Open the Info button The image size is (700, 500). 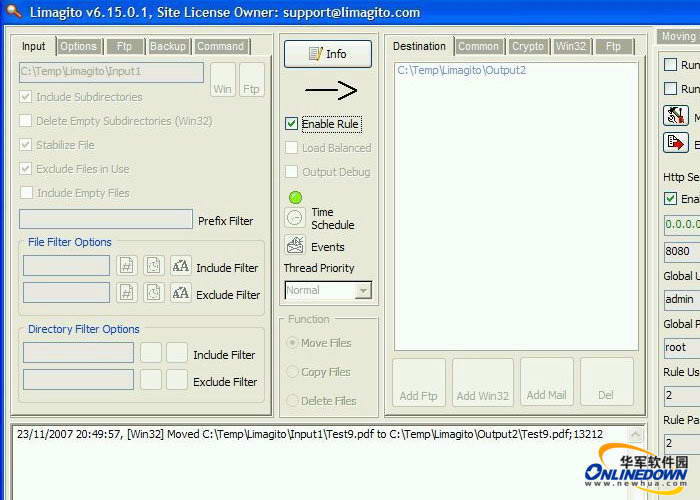click(328, 54)
